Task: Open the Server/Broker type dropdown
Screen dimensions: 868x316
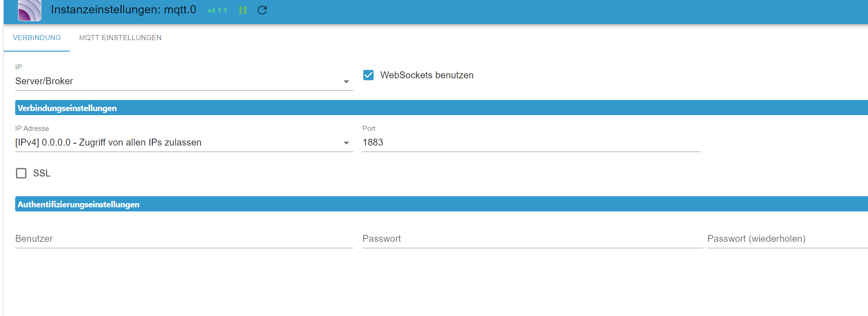Action: [x=184, y=82]
